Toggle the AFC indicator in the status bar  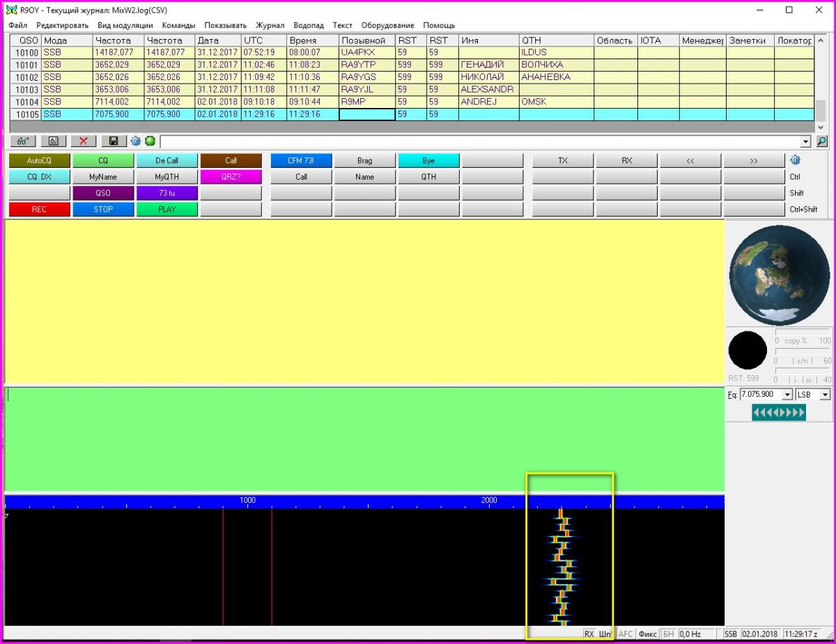tap(626, 634)
